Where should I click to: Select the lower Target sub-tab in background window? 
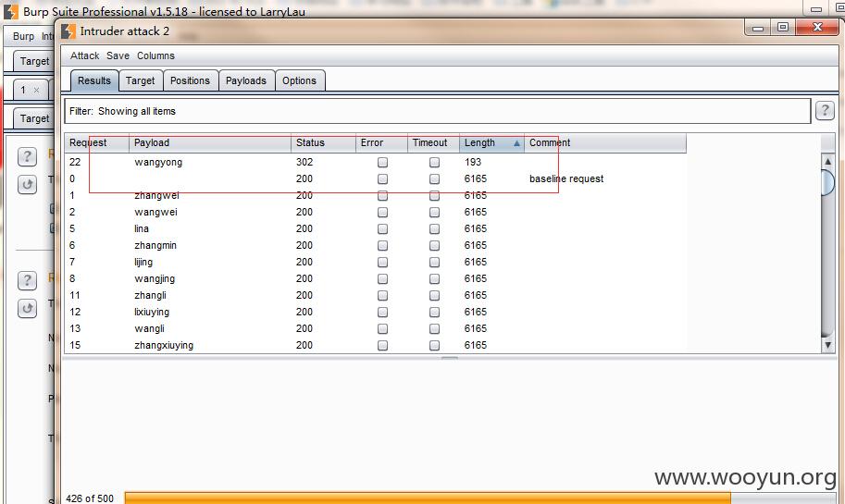(x=34, y=118)
